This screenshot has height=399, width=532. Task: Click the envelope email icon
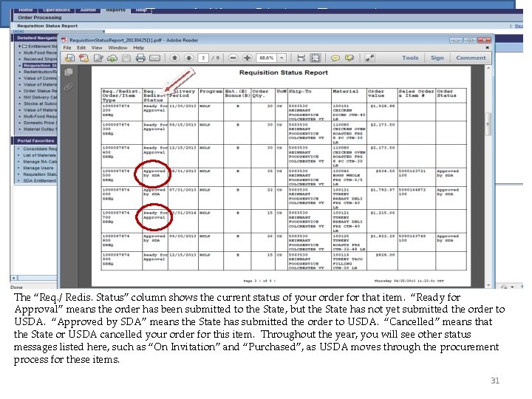tap(154, 58)
